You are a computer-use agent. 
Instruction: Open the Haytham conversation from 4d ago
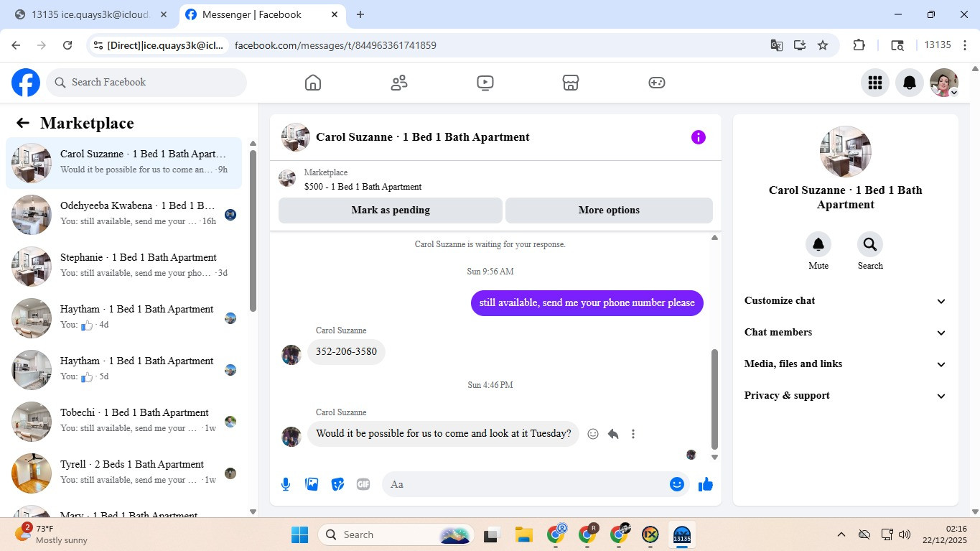[123, 318]
